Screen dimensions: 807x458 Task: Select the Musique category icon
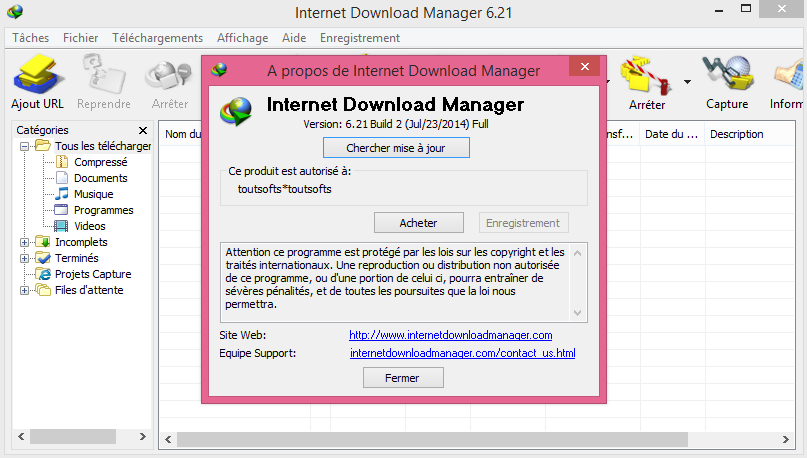(62, 194)
